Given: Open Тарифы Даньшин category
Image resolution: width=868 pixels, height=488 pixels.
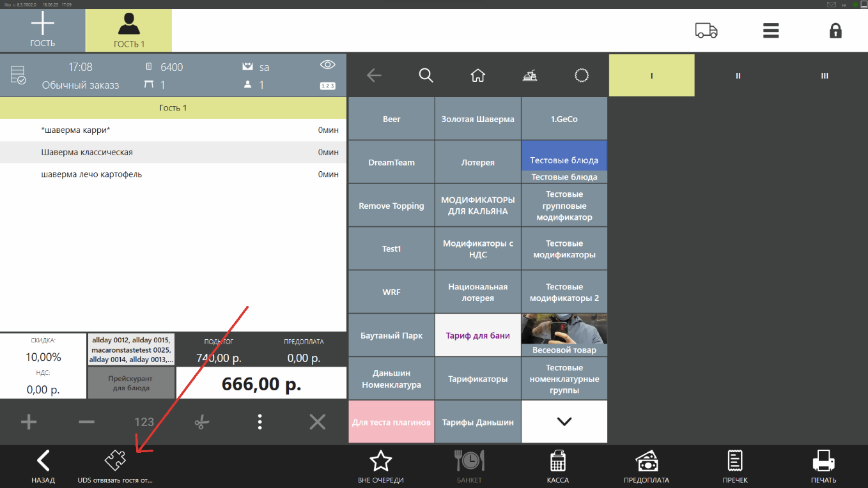Looking at the screenshot, I should pyautogui.click(x=477, y=422).
